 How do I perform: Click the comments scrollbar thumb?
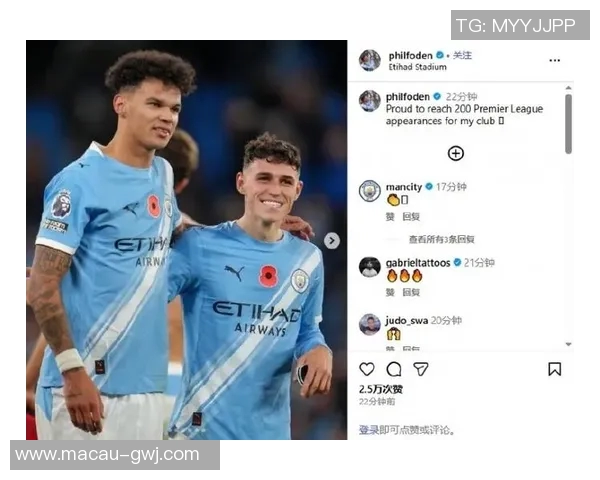coord(569,123)
